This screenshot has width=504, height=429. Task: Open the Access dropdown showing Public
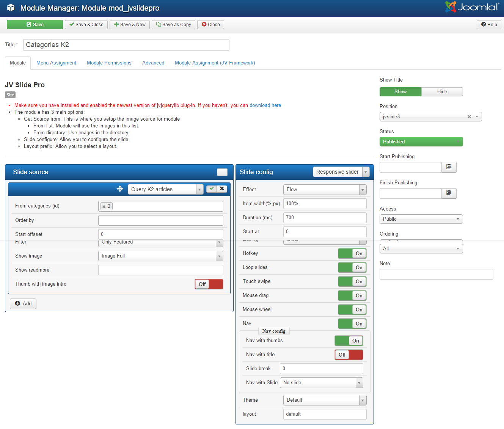pos(421,219)
